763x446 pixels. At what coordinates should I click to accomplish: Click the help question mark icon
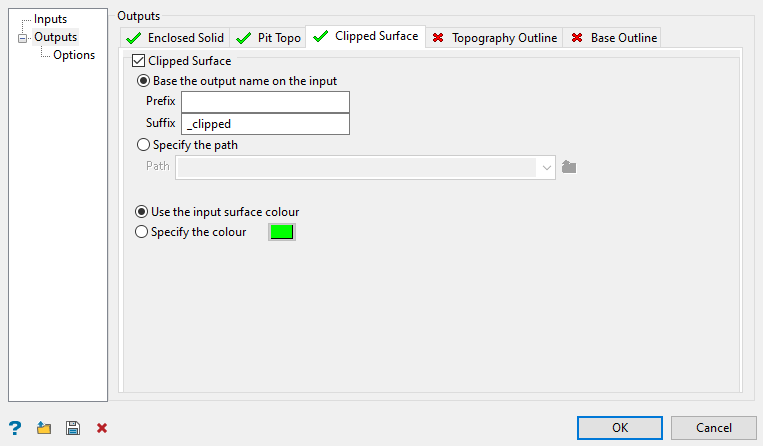[x=15, y=428]
